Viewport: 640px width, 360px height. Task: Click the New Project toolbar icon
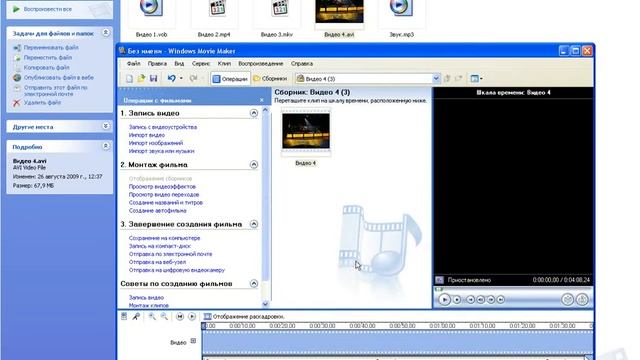pos(129,78)
